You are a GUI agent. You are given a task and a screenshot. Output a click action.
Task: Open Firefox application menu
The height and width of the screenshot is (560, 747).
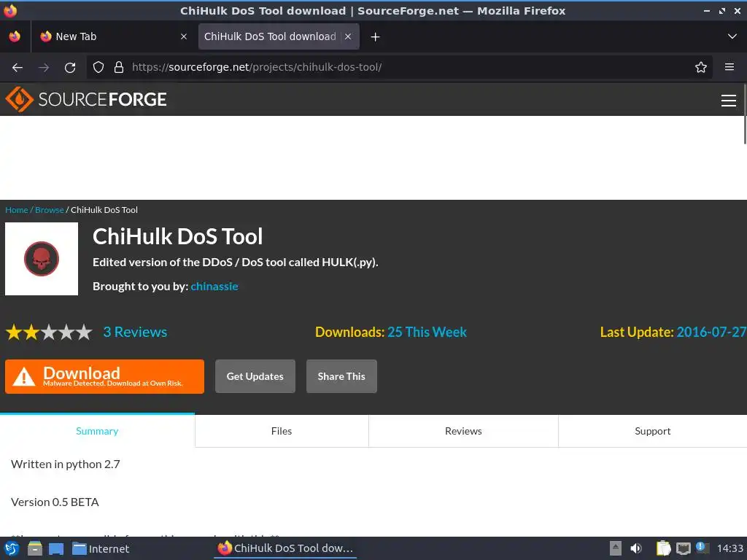pyautogui.click(x=729, y=67)
